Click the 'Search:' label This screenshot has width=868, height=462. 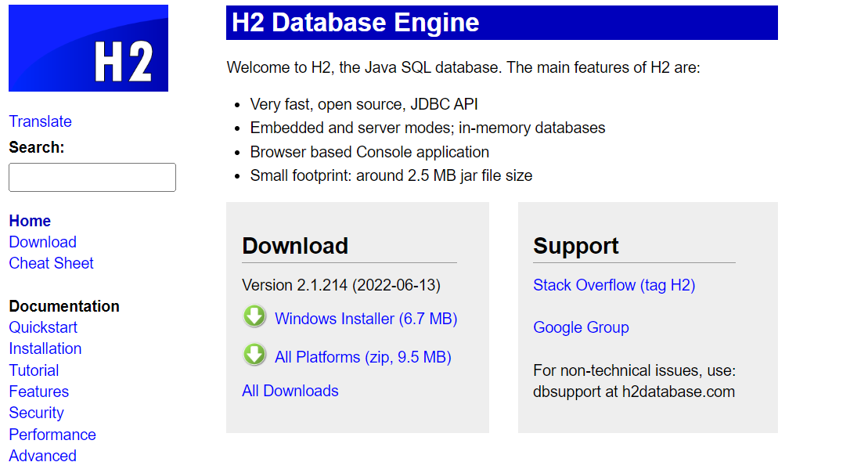point(37,147)
